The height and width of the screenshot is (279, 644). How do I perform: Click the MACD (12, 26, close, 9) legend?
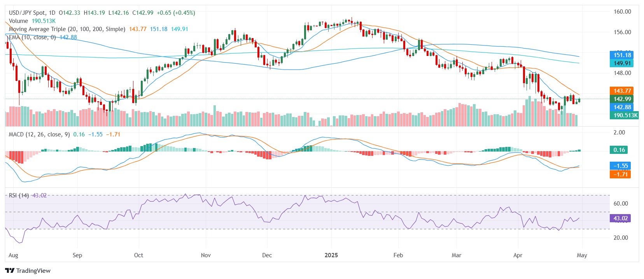39,134
